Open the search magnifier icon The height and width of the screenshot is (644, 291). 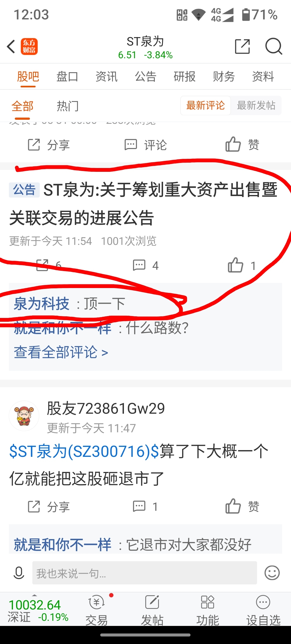pos(273,46)
